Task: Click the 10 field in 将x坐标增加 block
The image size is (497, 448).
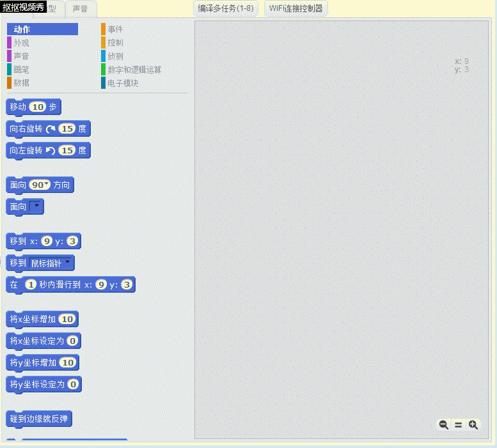Action: click(67, 319)
